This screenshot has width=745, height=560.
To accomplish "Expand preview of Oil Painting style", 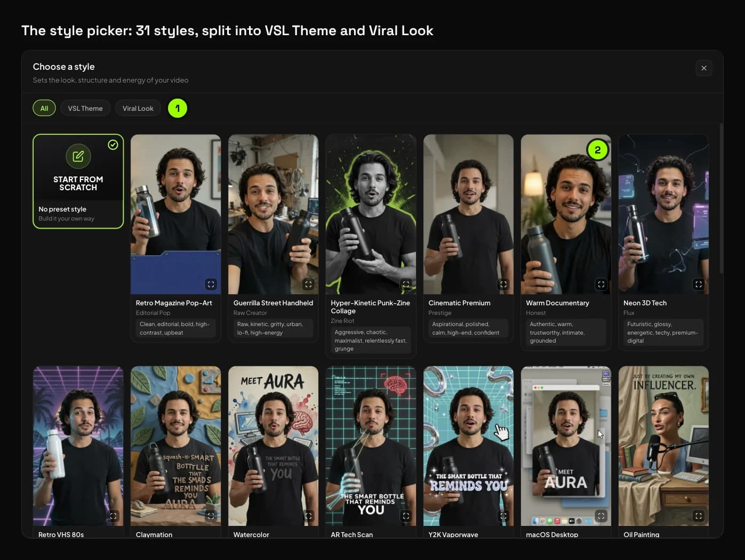I will point(699,516).
